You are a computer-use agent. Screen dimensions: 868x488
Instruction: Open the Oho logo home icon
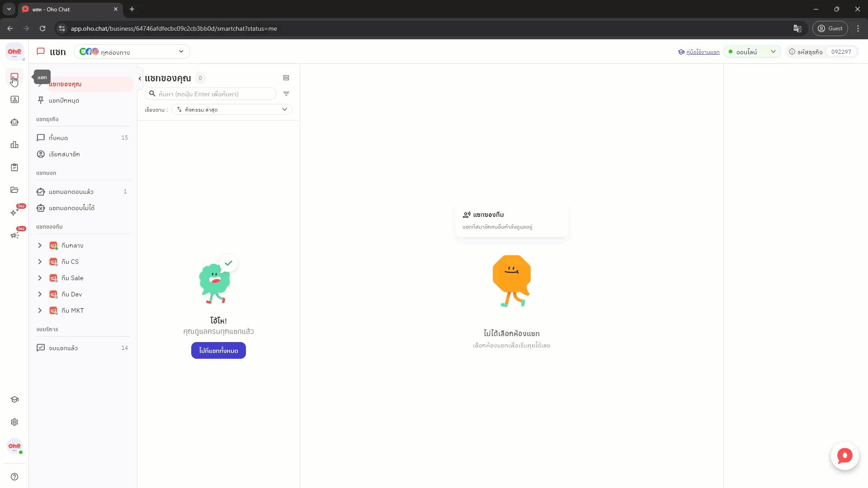pos(14,52)
